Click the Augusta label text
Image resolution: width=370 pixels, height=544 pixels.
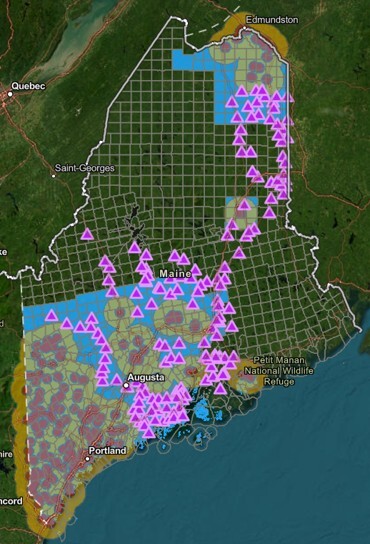pyautogui.click(x=146, y=377)
